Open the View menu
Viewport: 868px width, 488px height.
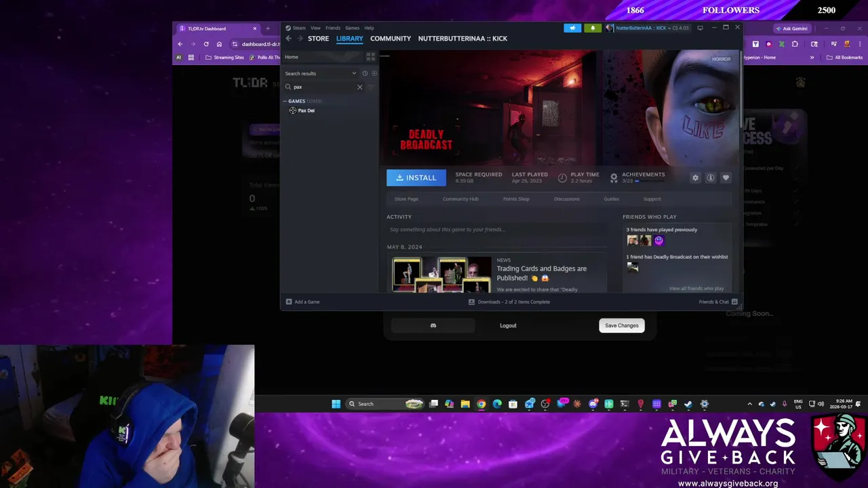tap(315, 28)
